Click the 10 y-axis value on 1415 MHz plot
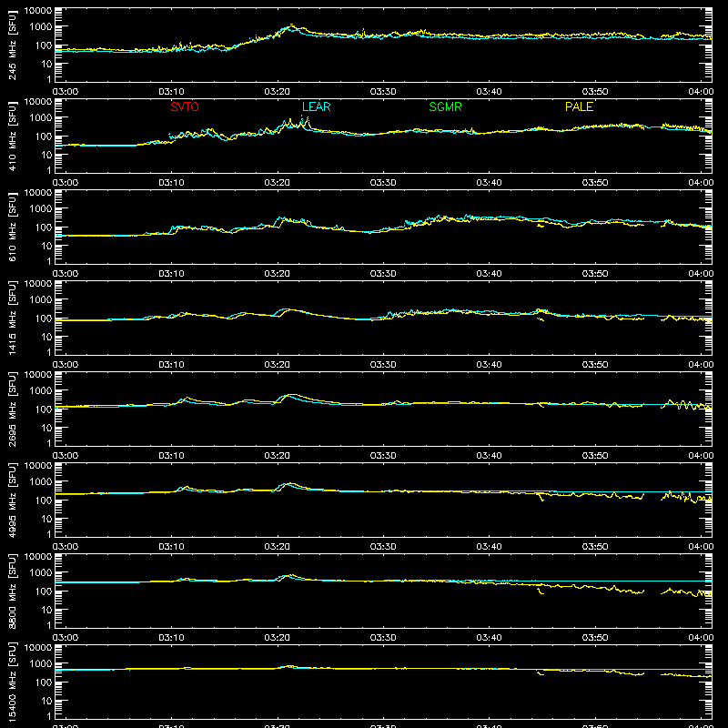 (46, 337)
